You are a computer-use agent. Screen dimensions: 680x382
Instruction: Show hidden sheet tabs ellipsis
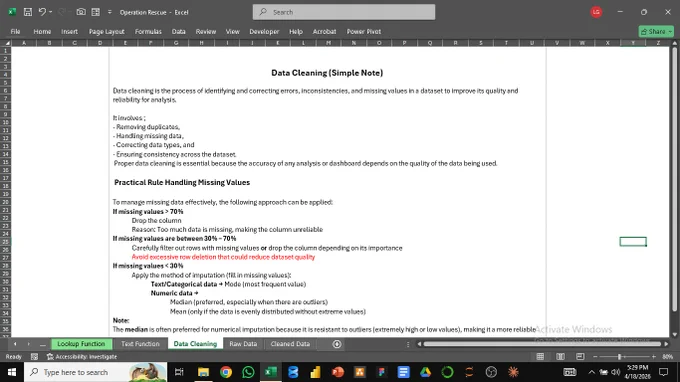(42, 344)
